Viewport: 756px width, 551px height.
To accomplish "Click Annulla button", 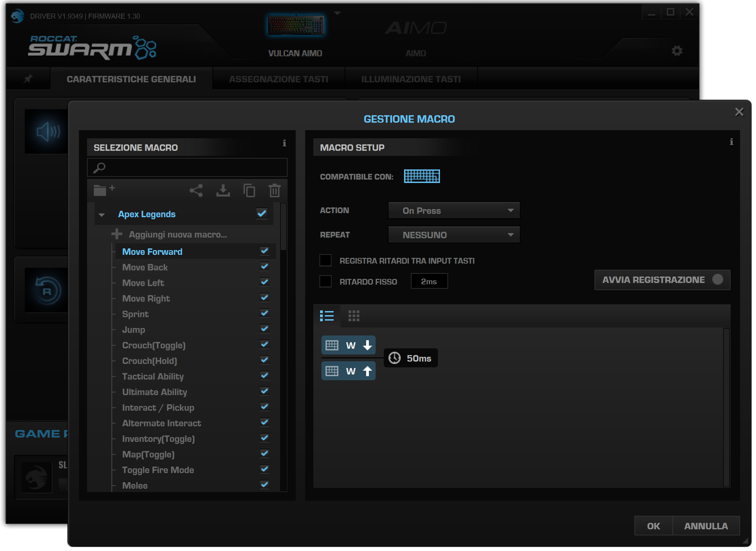I will (x=706, y=526).
